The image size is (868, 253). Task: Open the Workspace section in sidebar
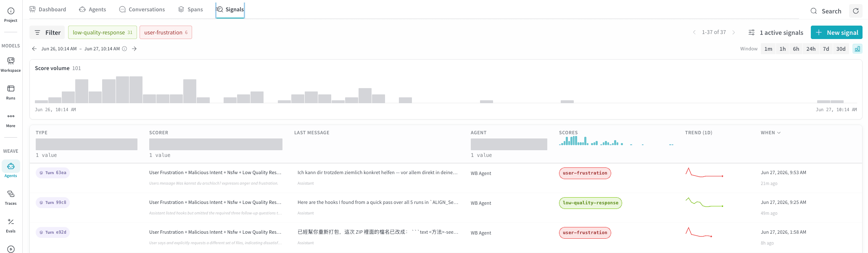pos(11,65)
